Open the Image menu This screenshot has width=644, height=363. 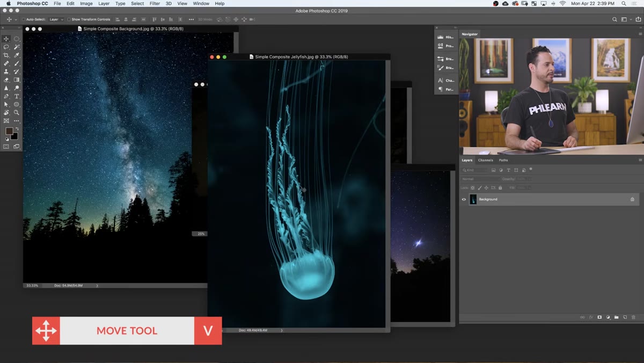point(86,3)
